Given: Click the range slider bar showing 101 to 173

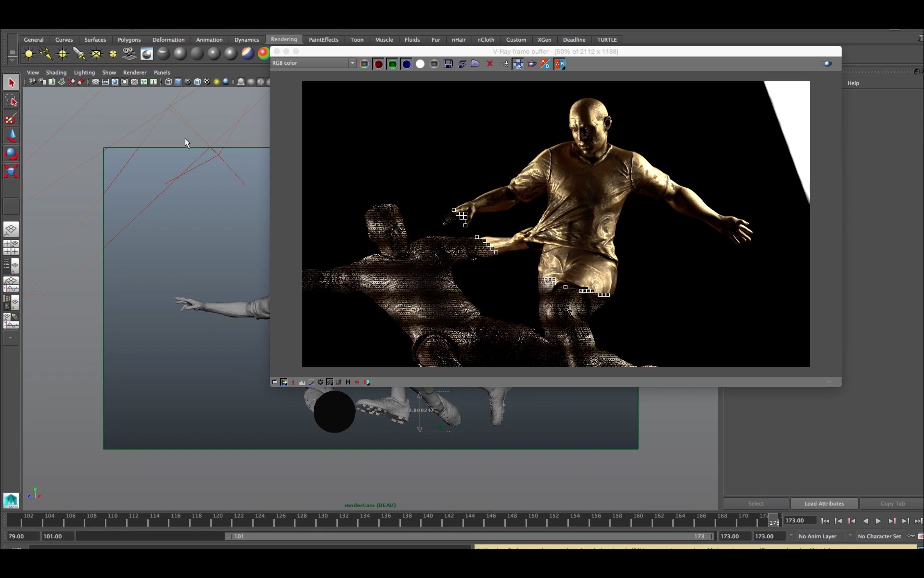Looking at the screenshot, I should tap(469, 536).
